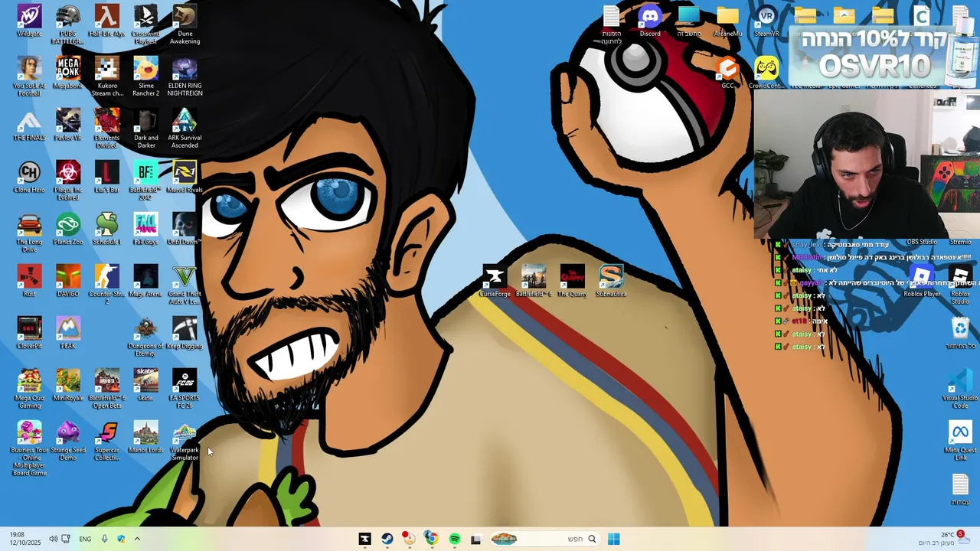This screenshot has height=551, width=980.
Task: Open Spotify from the taskbar
Action: tap(454, 539)
